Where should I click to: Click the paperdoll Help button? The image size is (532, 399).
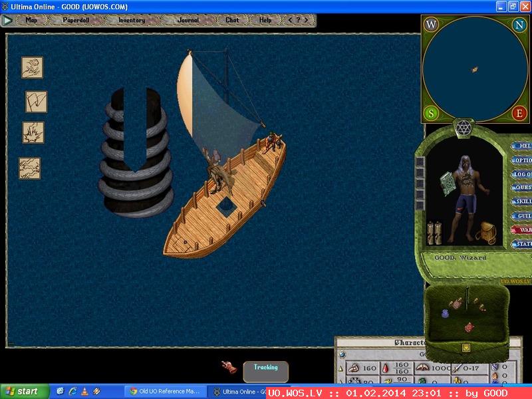(x=523, y=146)
